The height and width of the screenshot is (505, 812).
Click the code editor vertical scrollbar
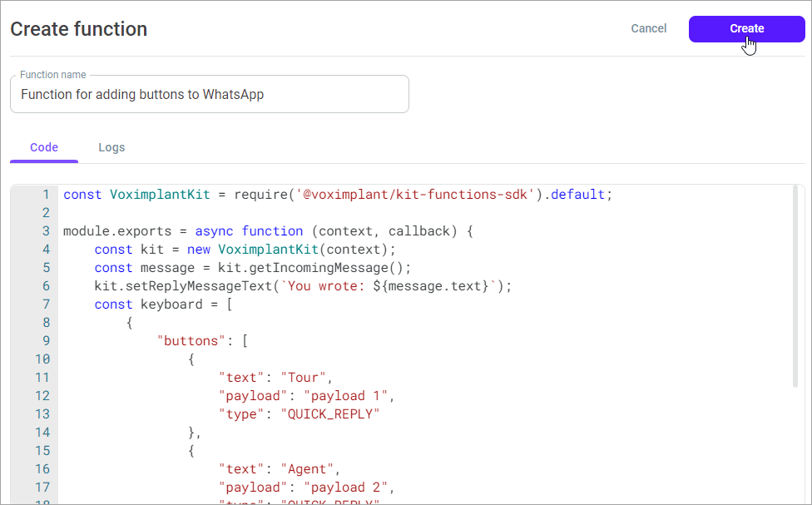(x=795, y=286)
